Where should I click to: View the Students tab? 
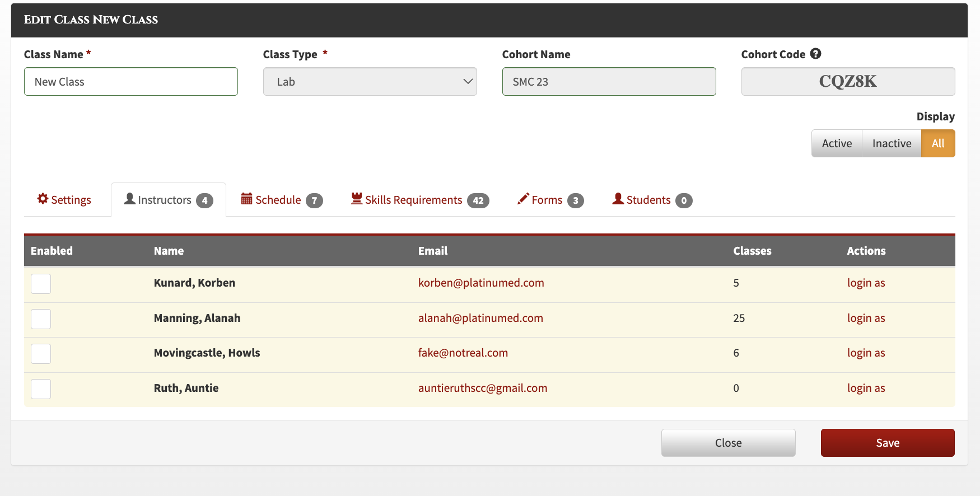coord(652,200)
